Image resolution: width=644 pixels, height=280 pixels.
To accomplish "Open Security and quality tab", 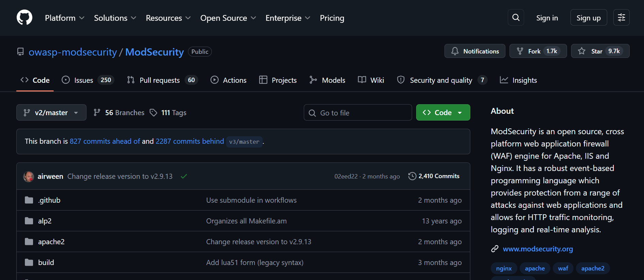I will coord(442,80).
